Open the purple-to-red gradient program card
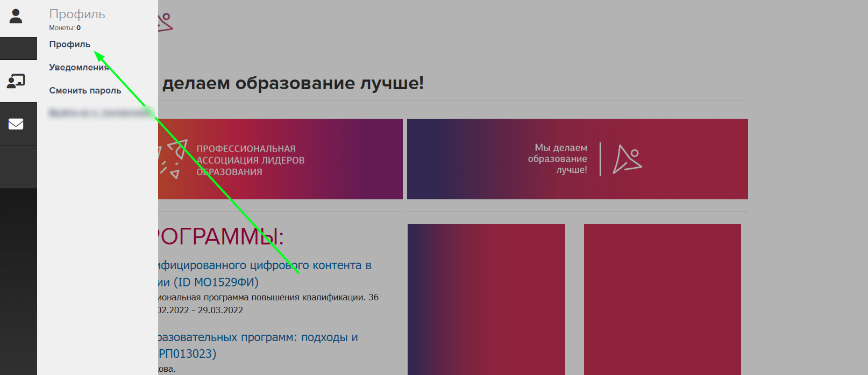The height and width of the screenshot is (375, 868). tap(486, 299)
